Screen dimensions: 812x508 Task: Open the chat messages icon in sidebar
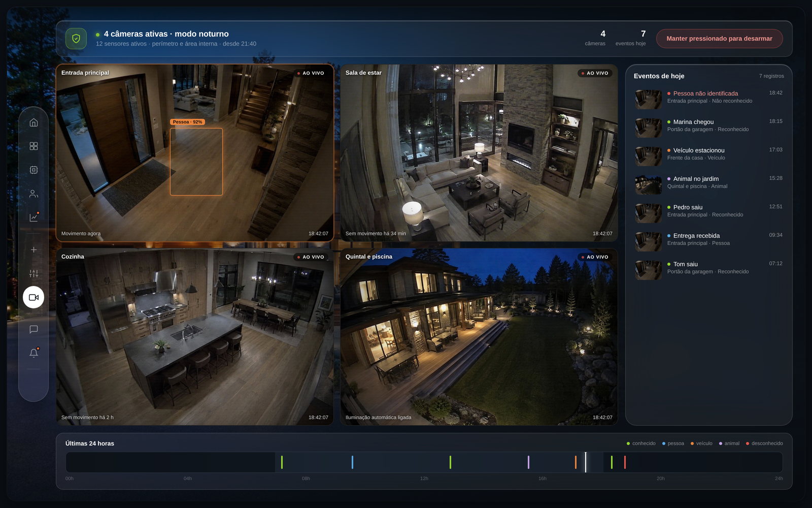click(x=33, y=329)
